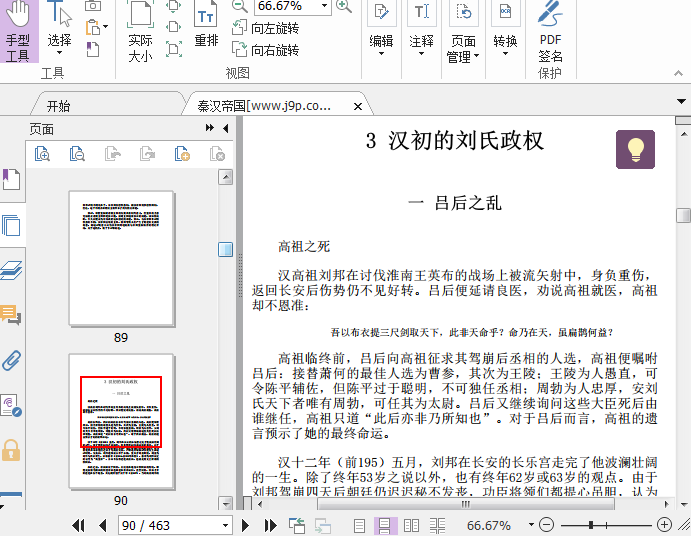Screen dimensions: 691x536
Task: Open paste options dropdown arrow beside clipboard
Action: (105, 27)
